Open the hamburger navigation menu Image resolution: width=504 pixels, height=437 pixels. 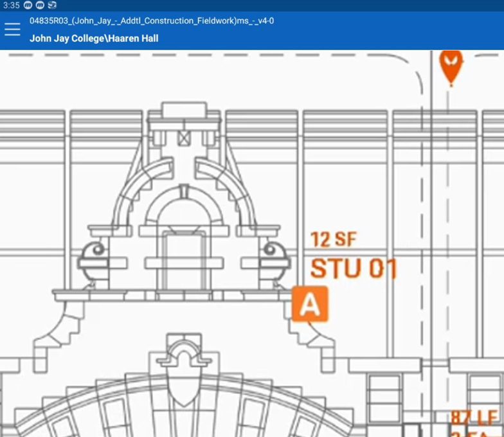(12, 30)
